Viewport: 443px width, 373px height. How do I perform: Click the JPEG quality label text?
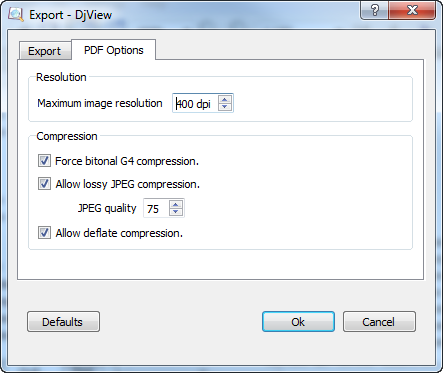[107, 208]
